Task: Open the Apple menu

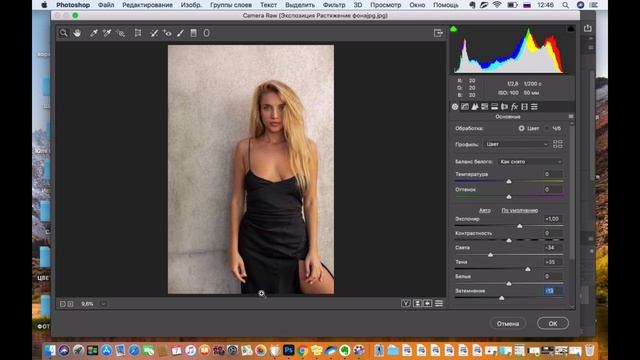Action: [x=44, y=5]
